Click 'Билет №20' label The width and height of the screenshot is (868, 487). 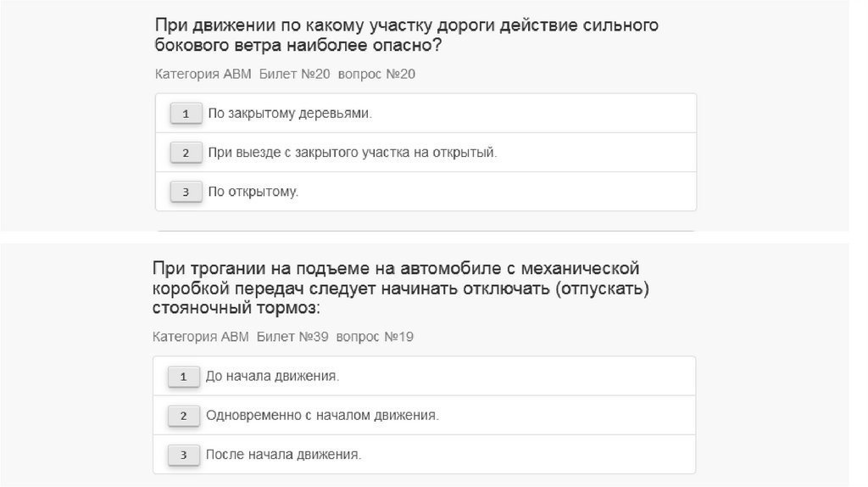coord(295,75)
